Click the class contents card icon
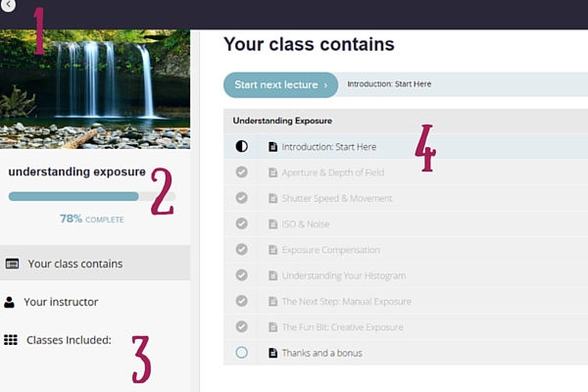 (x=12, y=264)
